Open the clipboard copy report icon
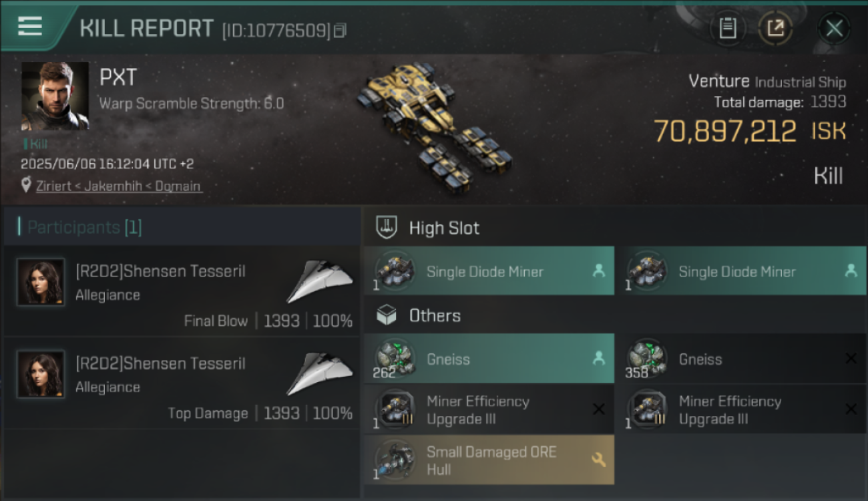 [x=727, y=28]
